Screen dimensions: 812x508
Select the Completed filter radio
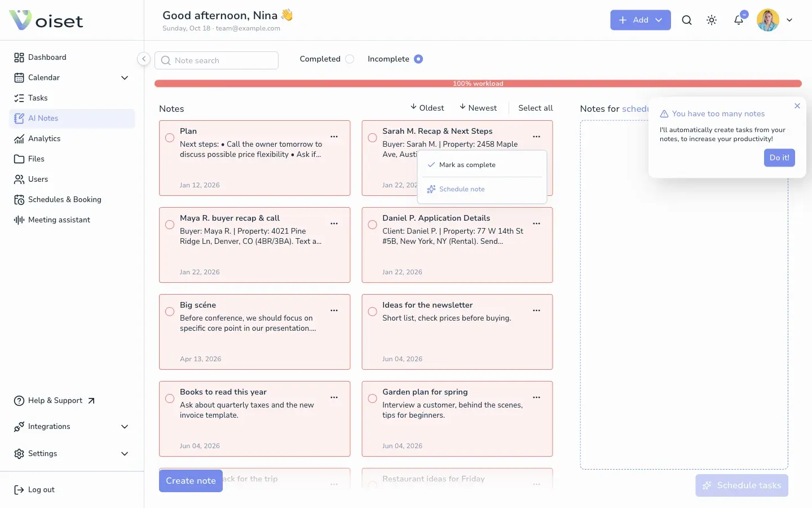tap(350, 59)
